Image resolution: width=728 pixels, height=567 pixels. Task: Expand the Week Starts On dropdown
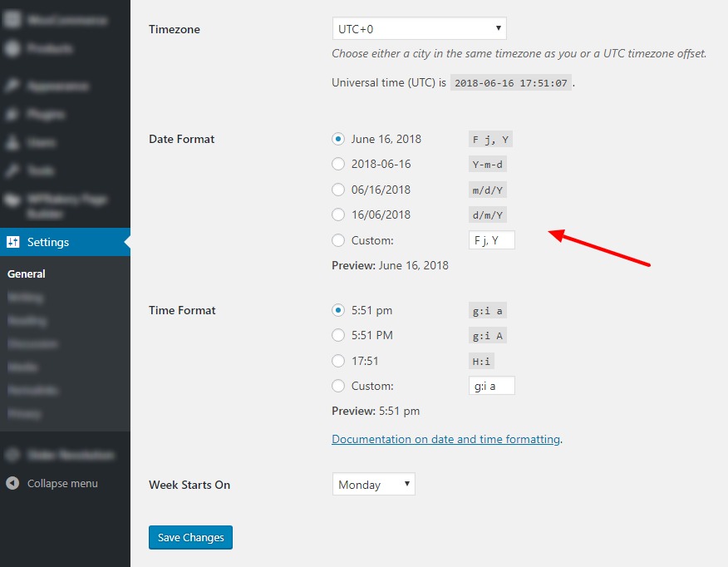pyautogui.click(x=373, y=485)
